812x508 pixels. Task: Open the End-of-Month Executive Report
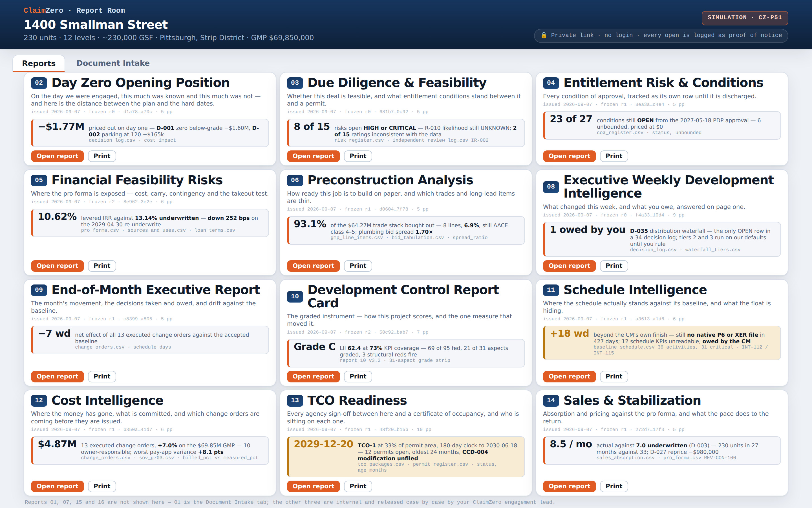[x=58, y=376]
